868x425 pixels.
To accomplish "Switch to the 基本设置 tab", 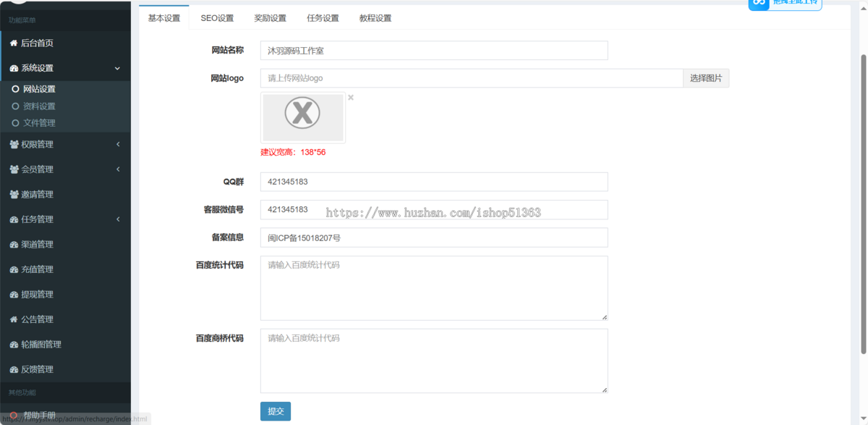I will pos(164,18).
